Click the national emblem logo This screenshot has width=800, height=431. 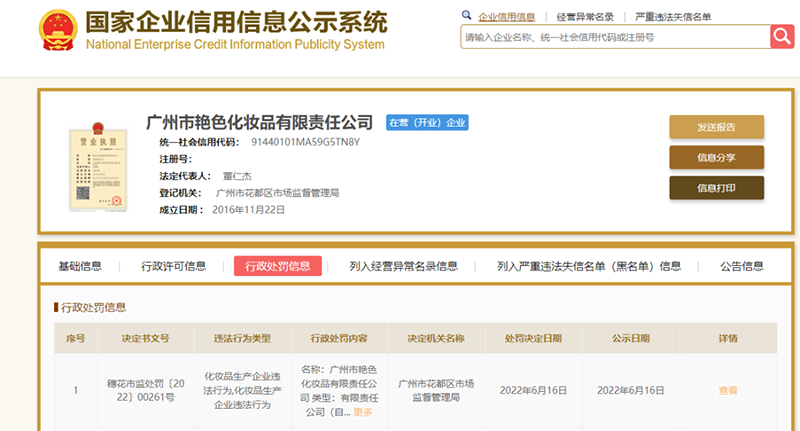tap(58, 30)
